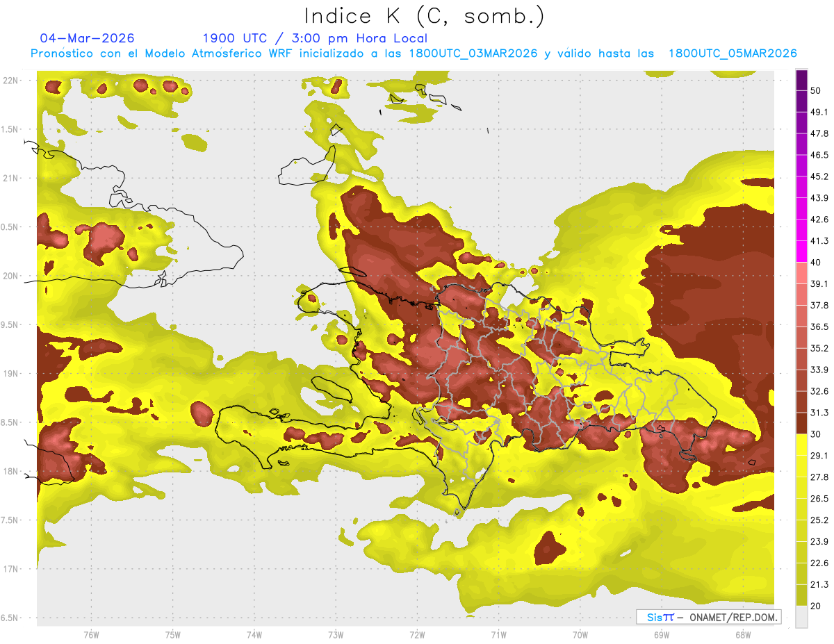Click the '40' value on the color scale
Screen dimensions: 834x644
[x=816, y=263]
